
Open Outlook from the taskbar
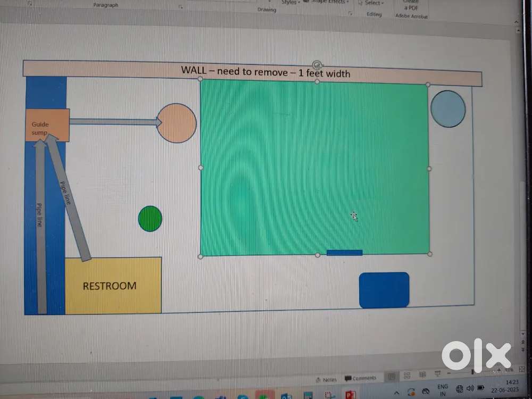(285, 396)
